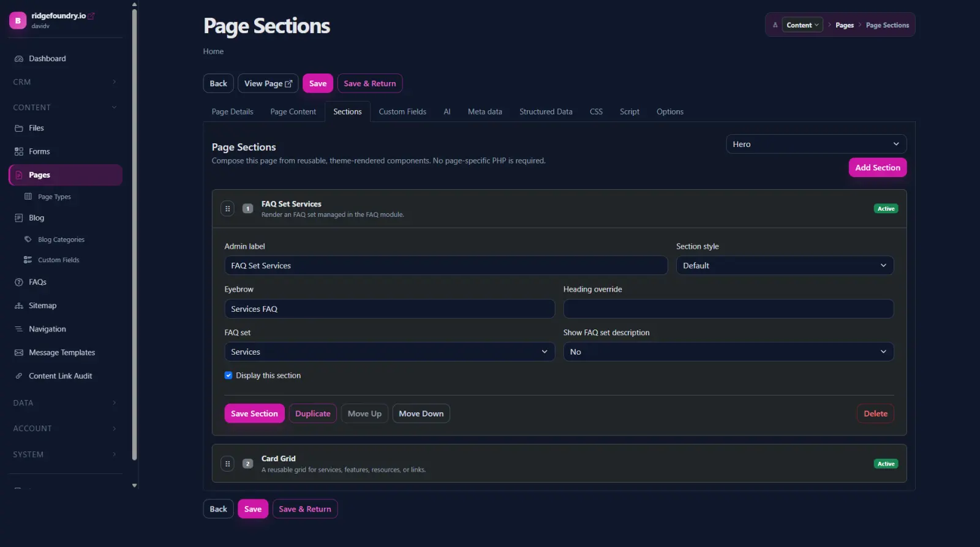The width and height of the screenshot is (980, 547).
Task: Click the Admin label input field
Action: click(446, 265)
